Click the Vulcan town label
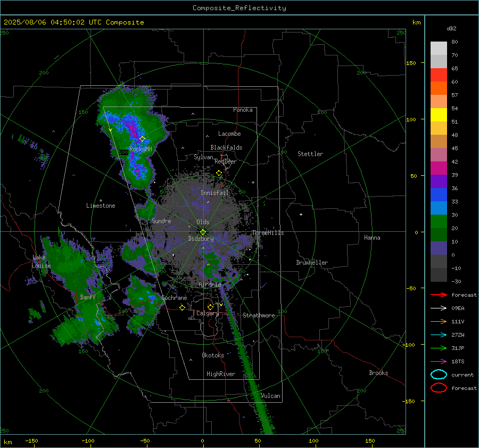Image resolution: width=479 pixels, height=448 pixels. pyautogui.click(x=270, y=396)
